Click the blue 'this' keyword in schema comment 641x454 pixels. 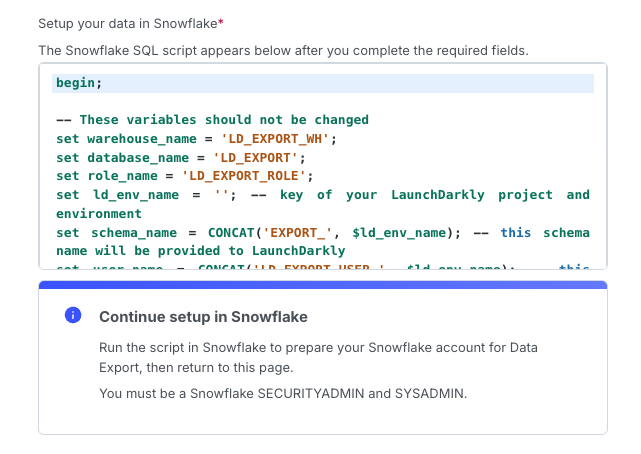click(x=516, y=232)
